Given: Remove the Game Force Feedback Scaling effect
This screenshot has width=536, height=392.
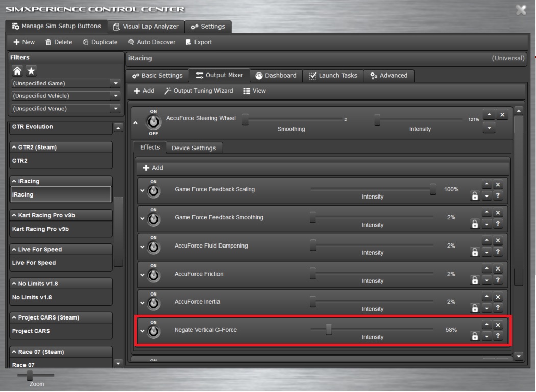Looking at the screenshot, I should (x=498, y=185).
